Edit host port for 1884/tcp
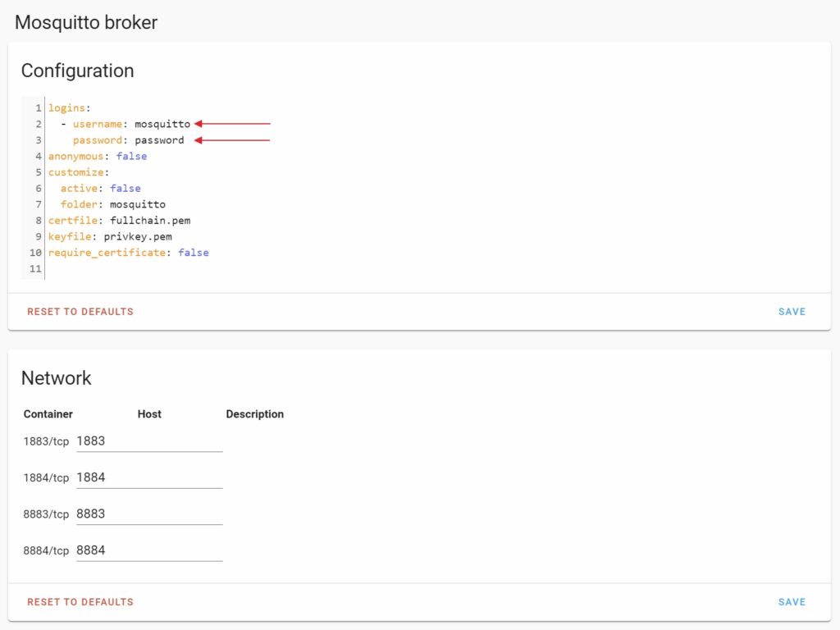The width and height of the screenshot is (840, 630). click(x=149, y=478)
